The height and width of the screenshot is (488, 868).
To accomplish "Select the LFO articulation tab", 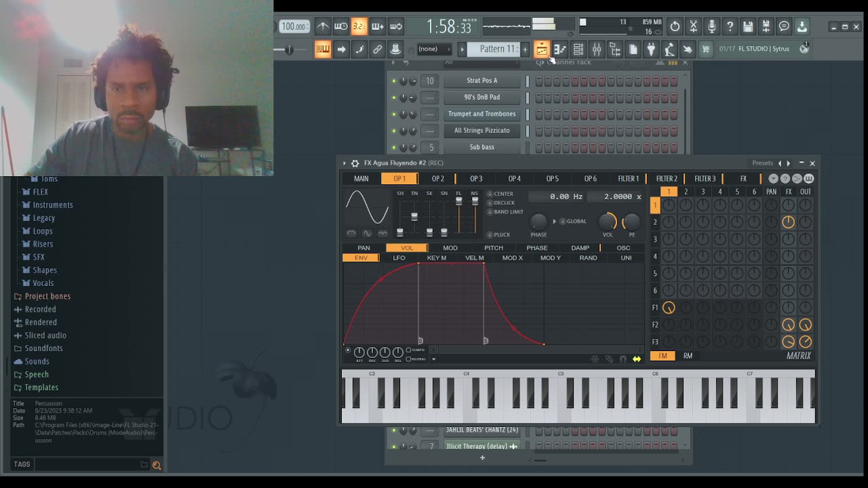I will (399, 258).
